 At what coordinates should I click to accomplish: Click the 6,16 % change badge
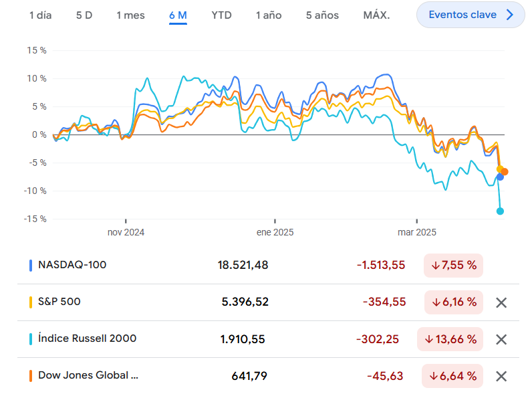(454, 302)
